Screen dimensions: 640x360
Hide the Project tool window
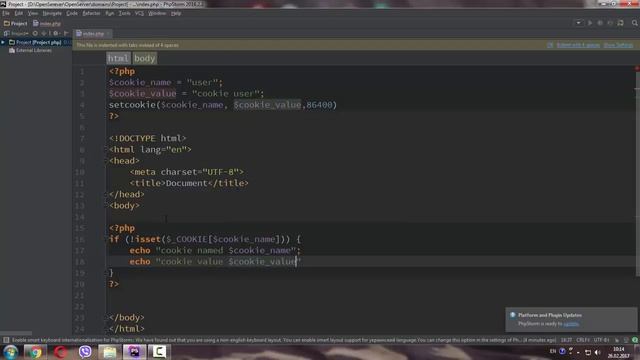(66, 33)
